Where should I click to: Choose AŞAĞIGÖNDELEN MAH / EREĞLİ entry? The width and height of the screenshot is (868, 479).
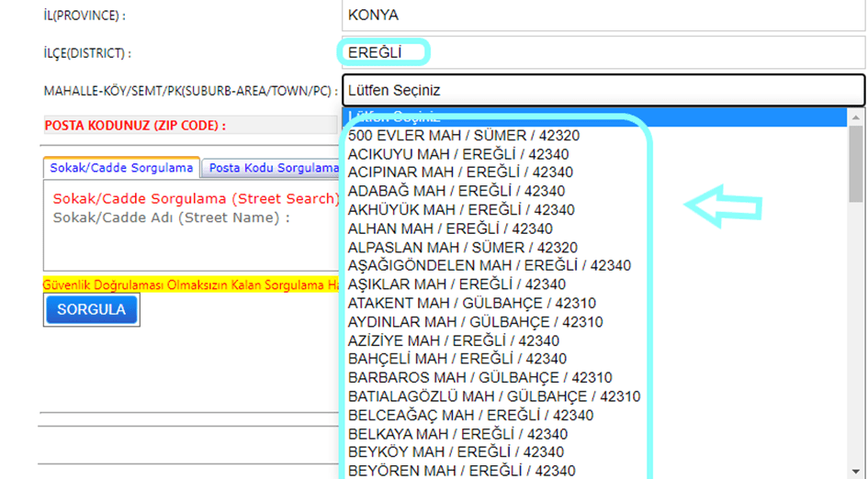pos(490,266)
